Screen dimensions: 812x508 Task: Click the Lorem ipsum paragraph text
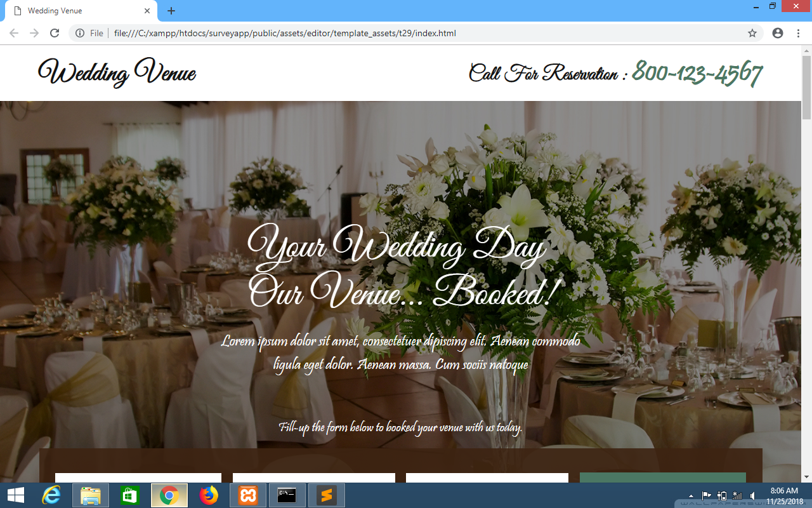[x=401, y=353]
